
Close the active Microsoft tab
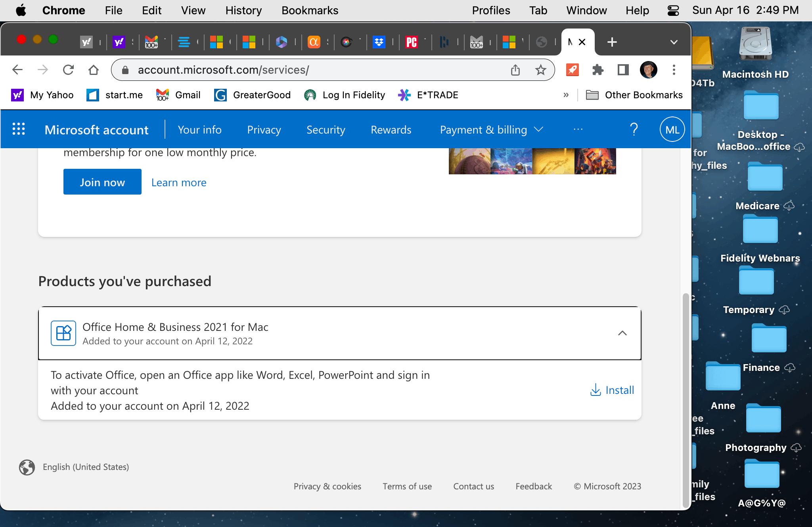coord(582,42)
